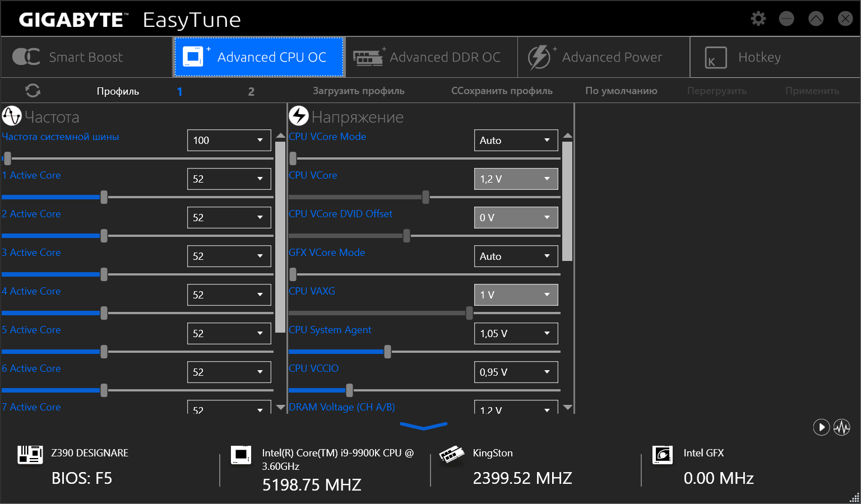
Task: Open the CPU VCore Mode dropdown
Action: (x=516, y=141)
